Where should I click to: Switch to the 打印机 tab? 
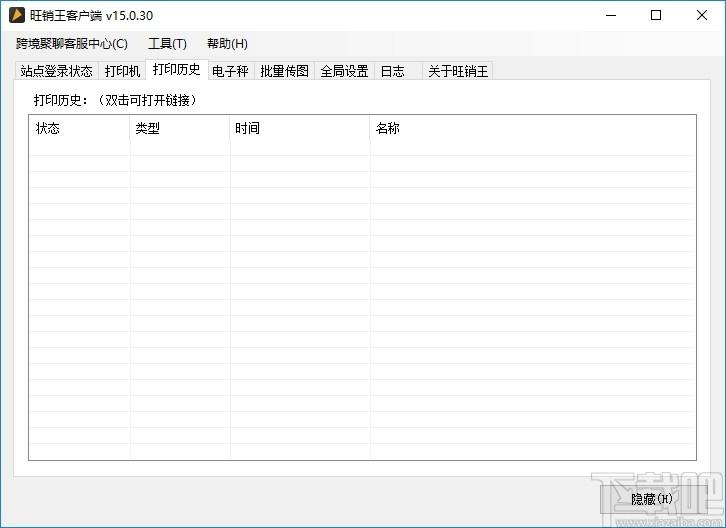(122, 71)
